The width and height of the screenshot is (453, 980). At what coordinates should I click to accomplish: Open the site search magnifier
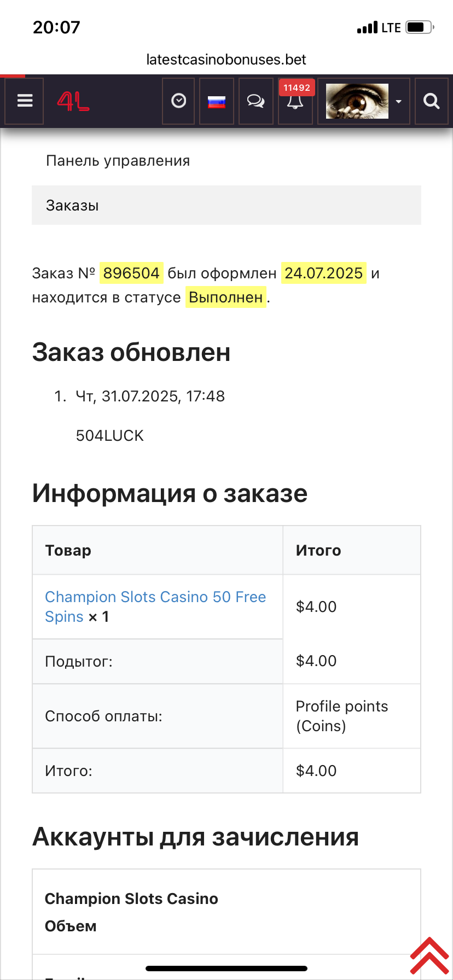point(432,101)
